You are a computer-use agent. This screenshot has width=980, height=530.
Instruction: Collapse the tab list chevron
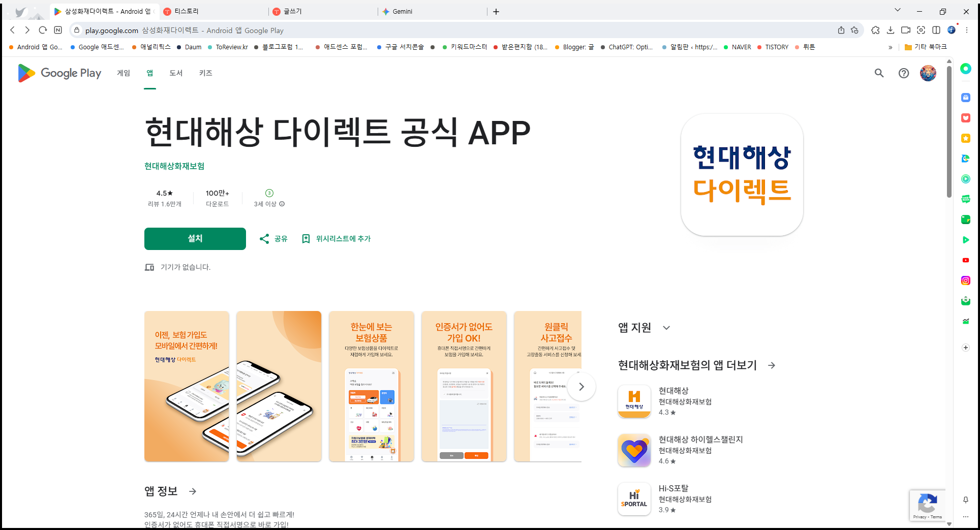click(x=897, y=10)
